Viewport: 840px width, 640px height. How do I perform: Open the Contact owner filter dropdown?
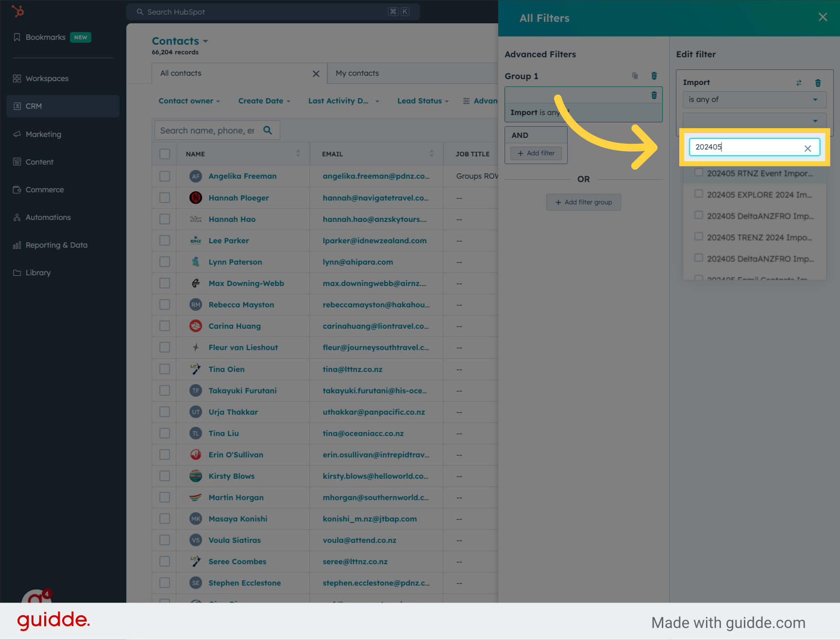pos(189,101)
